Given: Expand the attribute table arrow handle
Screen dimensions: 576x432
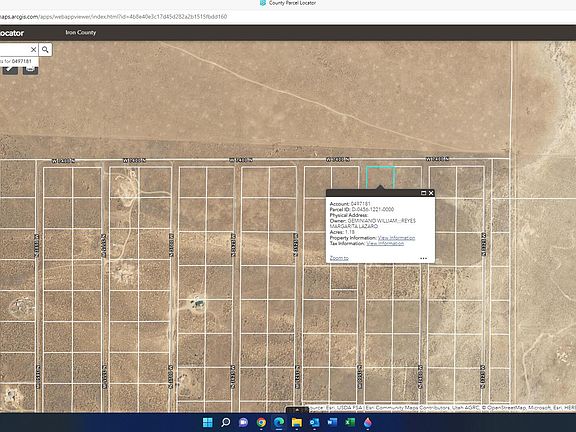Looking at the screenshot, I should 297,409.
